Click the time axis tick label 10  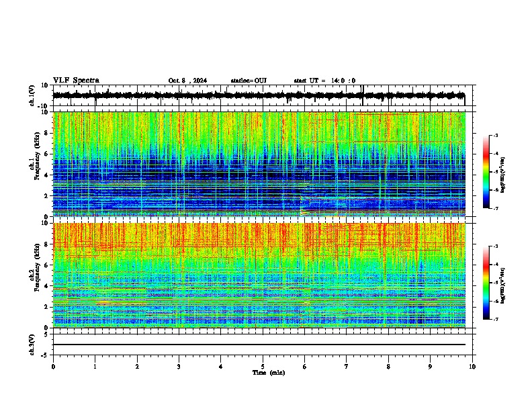click(x=472, y=367)
